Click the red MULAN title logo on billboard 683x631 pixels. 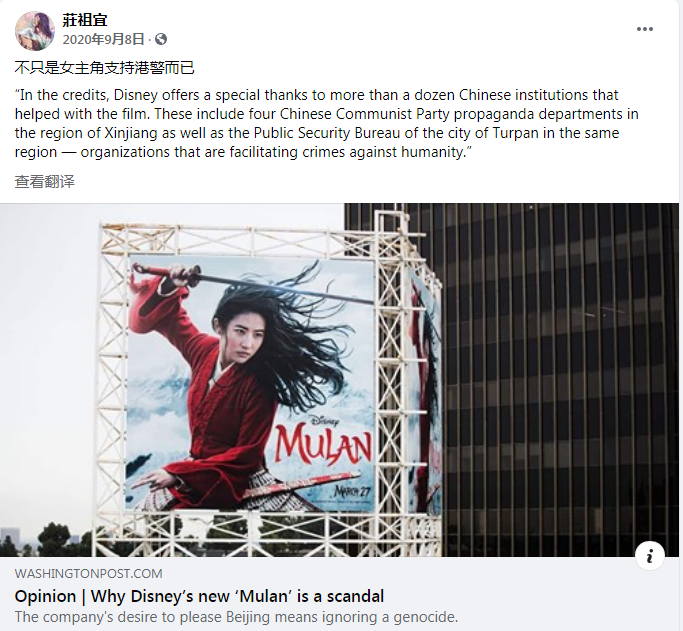pyautogui.click(x=323, y=446)
